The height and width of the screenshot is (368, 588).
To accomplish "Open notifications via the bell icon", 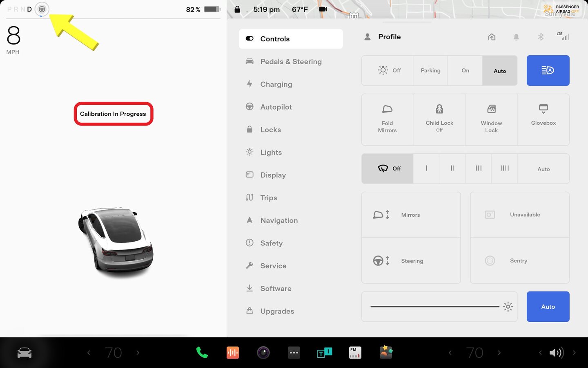I will (516, 37).
